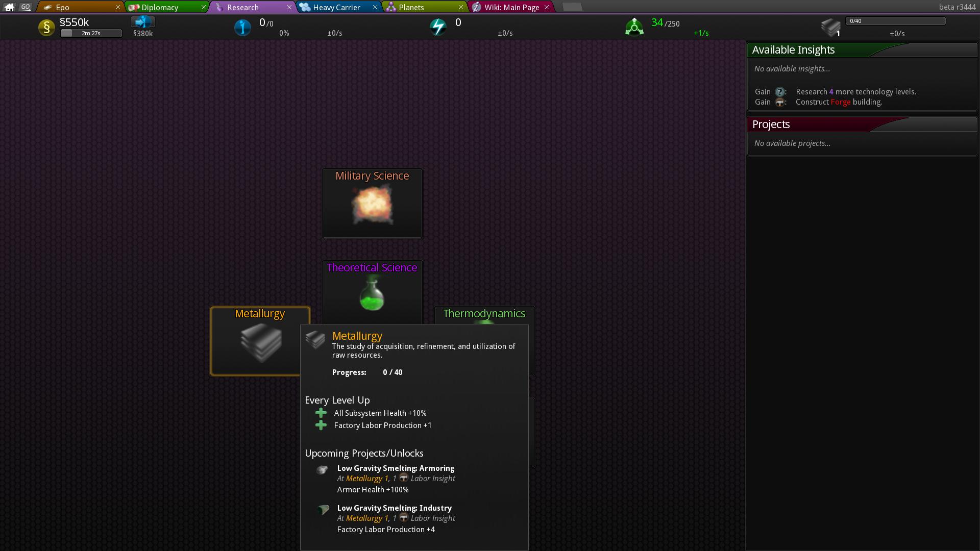This screenshot has width=980, height=551.
Task: Click the metal plates labor icon
Action: click(x=830, y=27)
